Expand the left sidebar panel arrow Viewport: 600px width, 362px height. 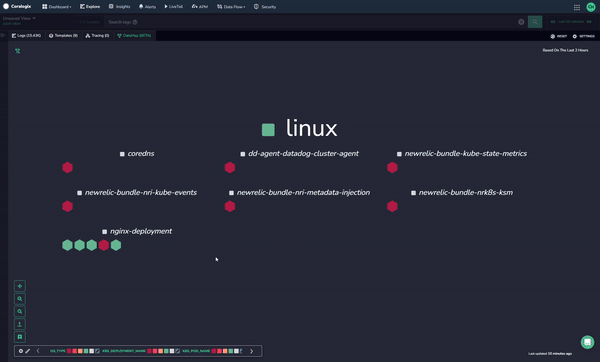3,35
